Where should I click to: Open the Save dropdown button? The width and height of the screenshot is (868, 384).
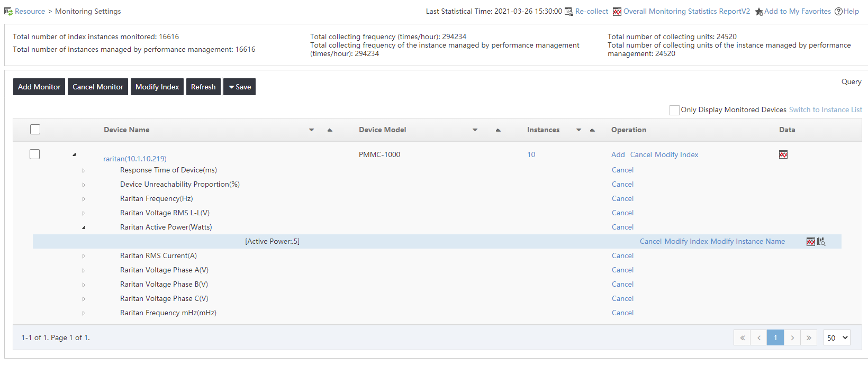(240, 87)
